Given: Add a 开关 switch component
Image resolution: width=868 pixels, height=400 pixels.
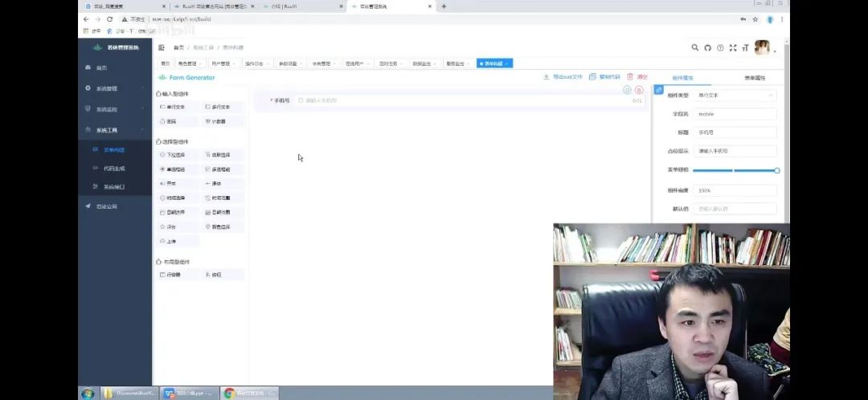Looking at the screenshot, I should (x=177, y=183).
